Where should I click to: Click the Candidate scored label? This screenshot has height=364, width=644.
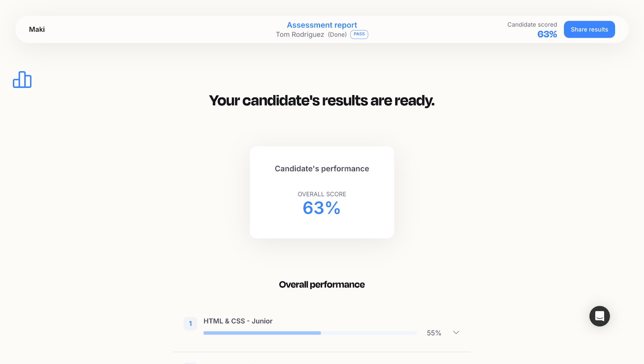click(x=532, y=25)
